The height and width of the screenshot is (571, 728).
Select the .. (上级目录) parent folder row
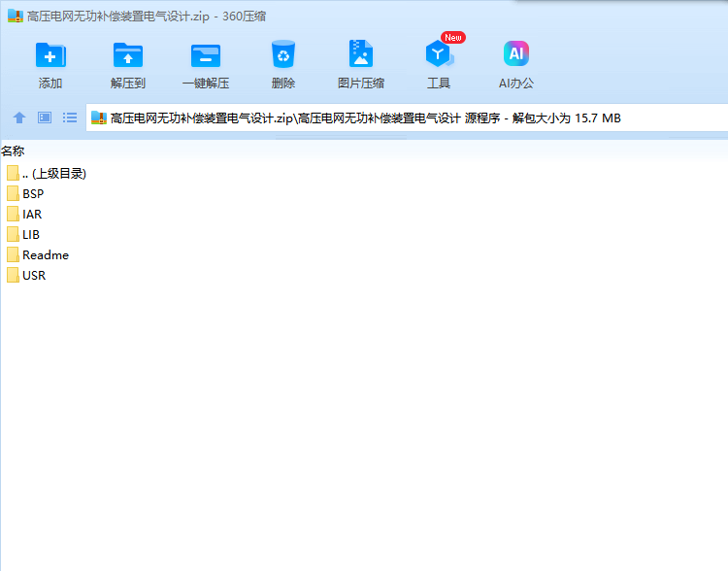coord(47,173)
